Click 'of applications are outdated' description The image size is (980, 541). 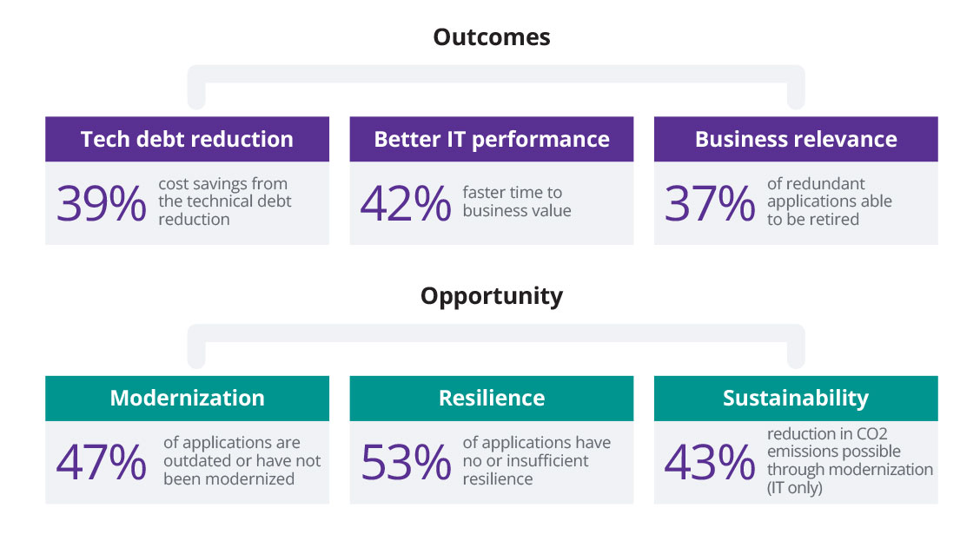point(242,460)
